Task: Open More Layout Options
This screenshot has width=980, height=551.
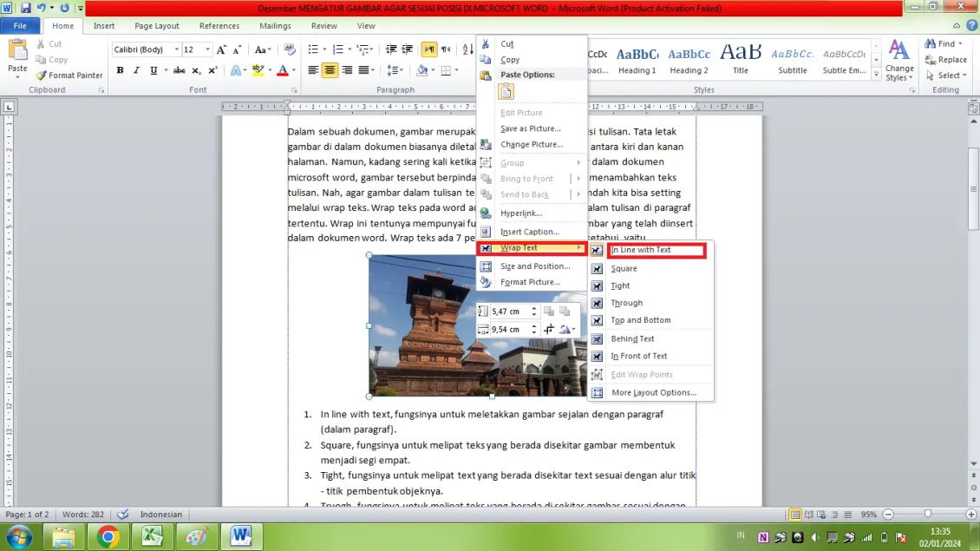Action: click(651, 393)
